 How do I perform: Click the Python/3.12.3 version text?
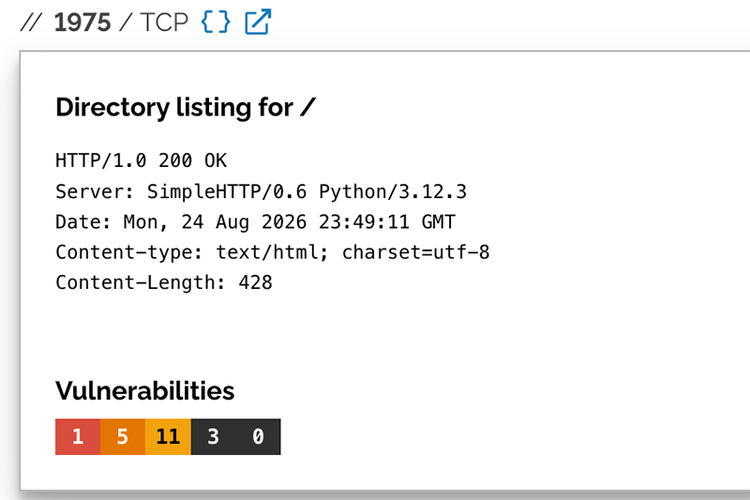point(393,192)
